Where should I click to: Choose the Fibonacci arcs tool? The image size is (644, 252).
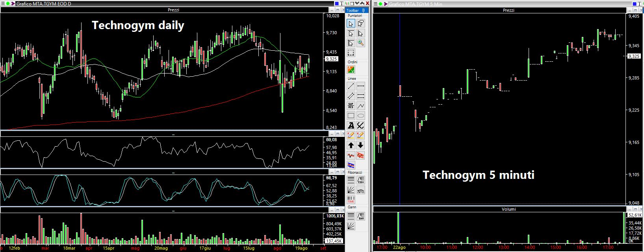click(361, 190)
